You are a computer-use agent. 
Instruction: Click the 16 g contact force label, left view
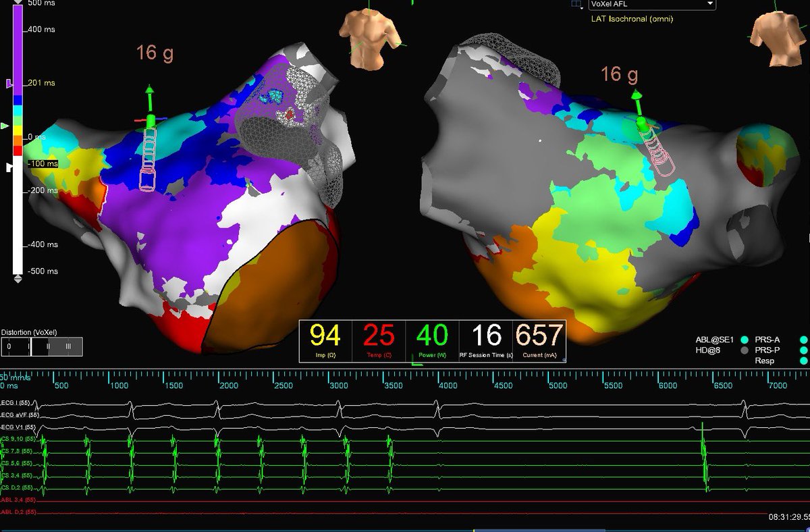tap(155, 53)
